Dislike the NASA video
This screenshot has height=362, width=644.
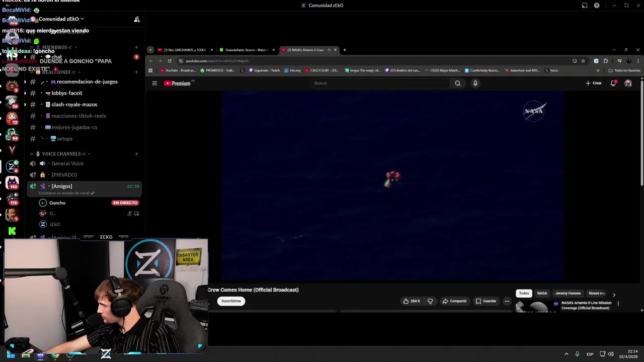click(x=430, y=301)
